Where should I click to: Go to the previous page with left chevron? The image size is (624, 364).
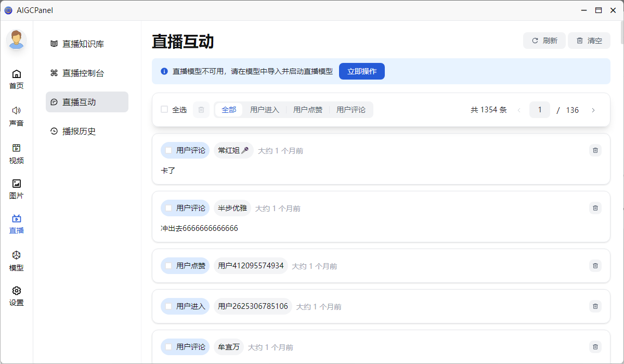pyautogui.click(x=518, y=110)
